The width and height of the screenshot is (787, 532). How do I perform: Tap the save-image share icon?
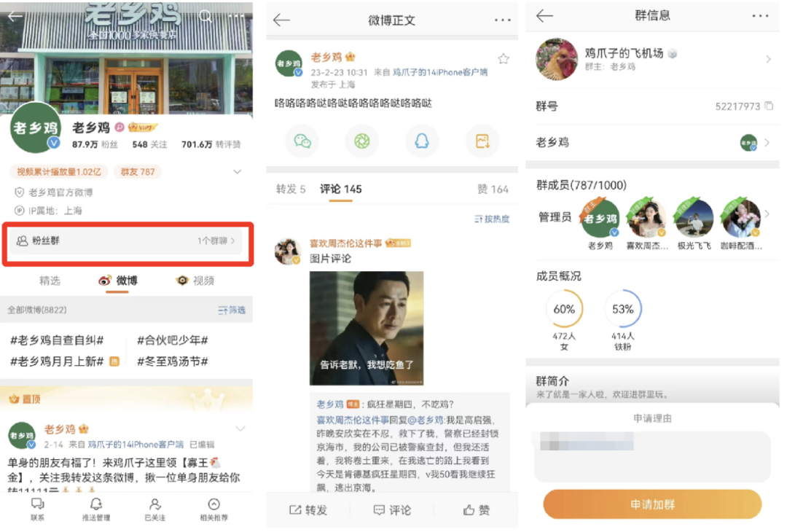pyautogui.click(x=482, y=141)
